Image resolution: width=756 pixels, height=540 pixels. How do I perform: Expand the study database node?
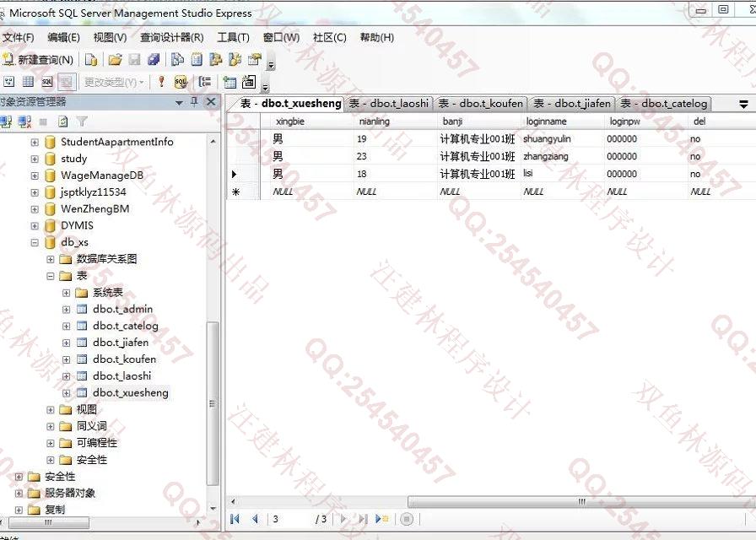click(x=35, y=159)
